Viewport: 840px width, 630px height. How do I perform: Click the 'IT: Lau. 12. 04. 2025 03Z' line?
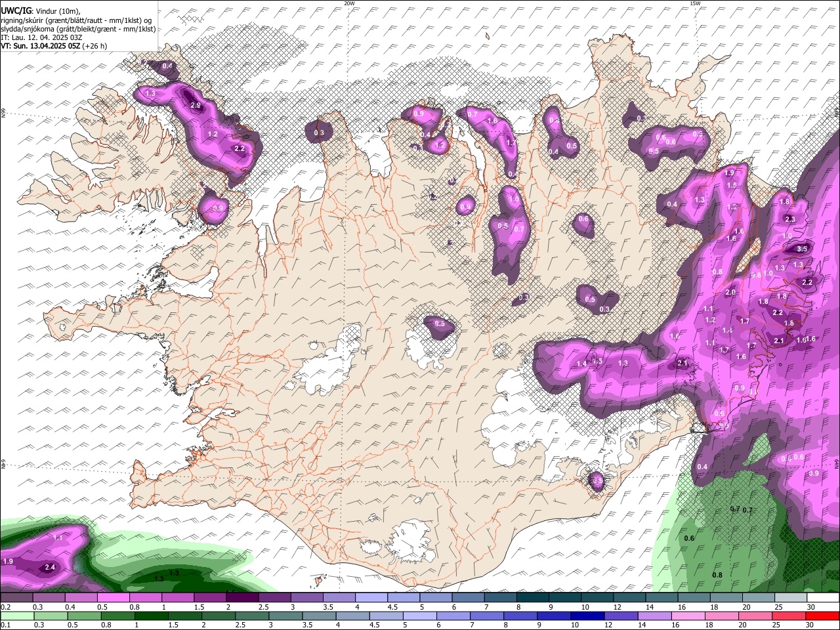[41, 37]
